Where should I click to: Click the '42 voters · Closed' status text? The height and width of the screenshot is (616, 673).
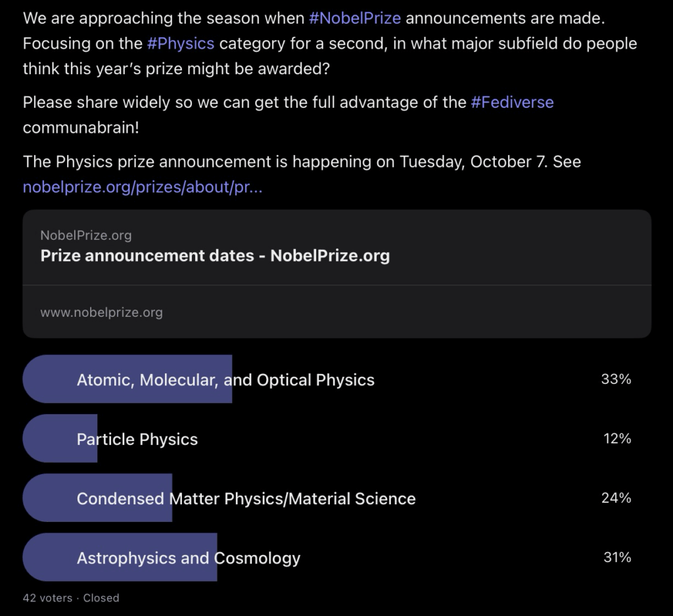coord(71,598)
